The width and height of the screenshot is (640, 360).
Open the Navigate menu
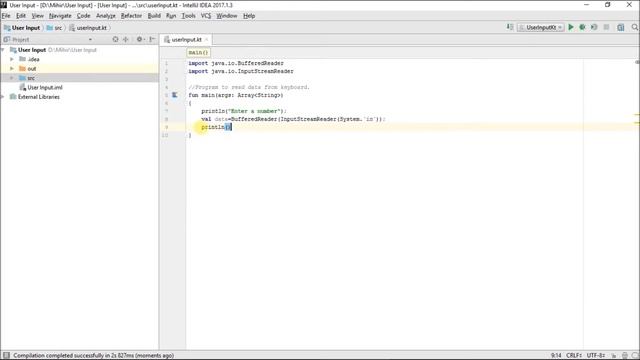60,16
